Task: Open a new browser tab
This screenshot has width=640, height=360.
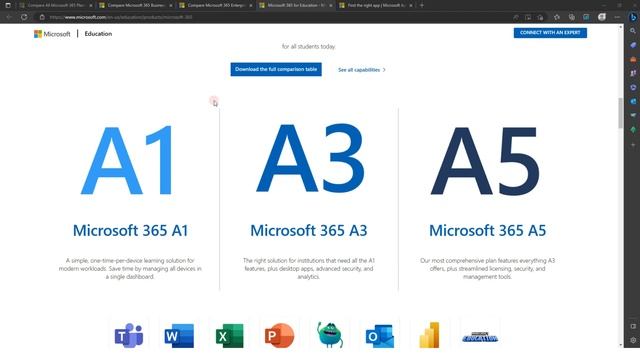Action: click(x=422, y=5)
